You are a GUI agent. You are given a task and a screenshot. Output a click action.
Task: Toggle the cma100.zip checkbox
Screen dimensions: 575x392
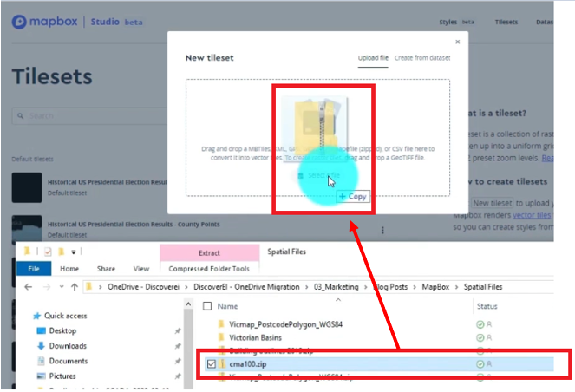(210, 365)
